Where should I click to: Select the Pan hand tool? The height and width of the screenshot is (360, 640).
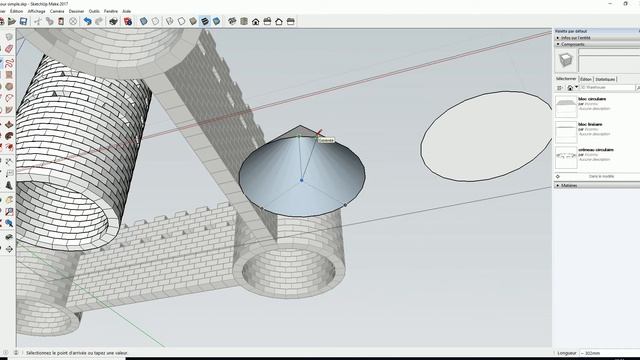[9, 200]
